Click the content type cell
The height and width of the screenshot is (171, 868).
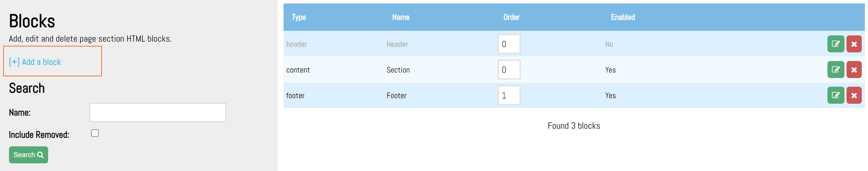(298, 70)
